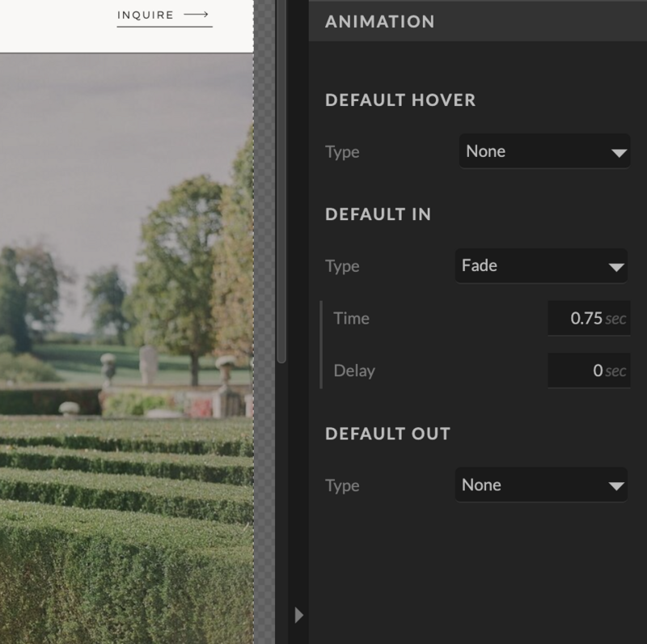
Task: Click the Default Hover dropdown caret icon
Action: click(619, 152)
